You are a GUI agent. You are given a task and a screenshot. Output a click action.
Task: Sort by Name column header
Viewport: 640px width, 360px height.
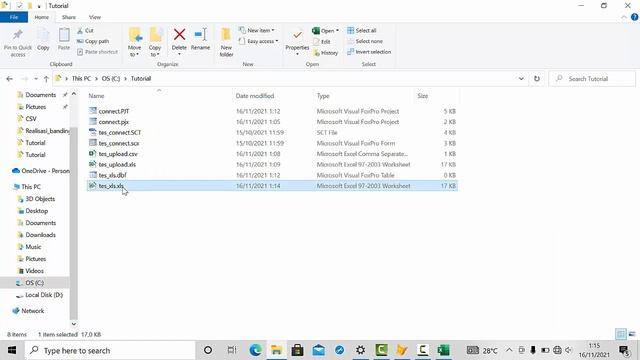(96, 96)
